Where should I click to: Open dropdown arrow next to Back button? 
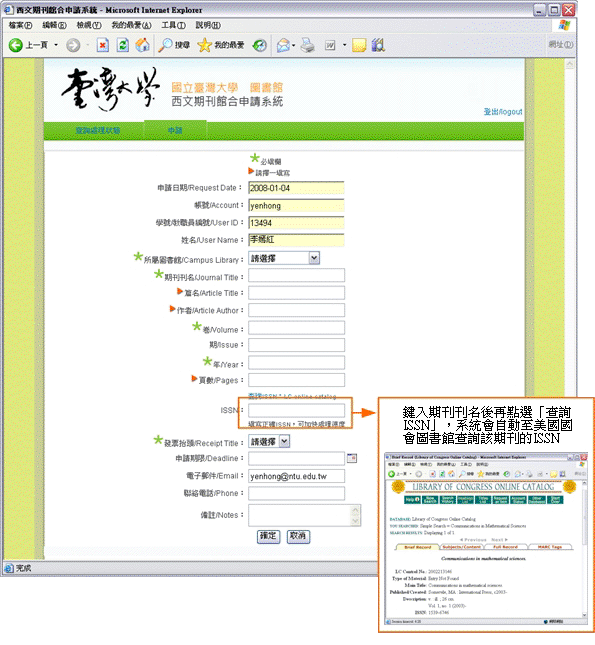(56, 45)
